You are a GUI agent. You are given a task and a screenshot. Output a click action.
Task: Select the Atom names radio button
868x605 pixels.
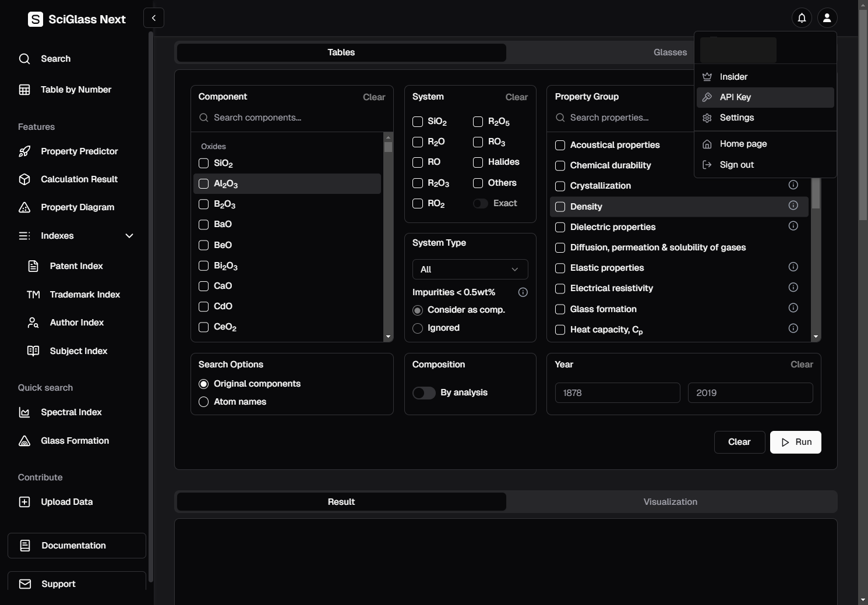204,402
